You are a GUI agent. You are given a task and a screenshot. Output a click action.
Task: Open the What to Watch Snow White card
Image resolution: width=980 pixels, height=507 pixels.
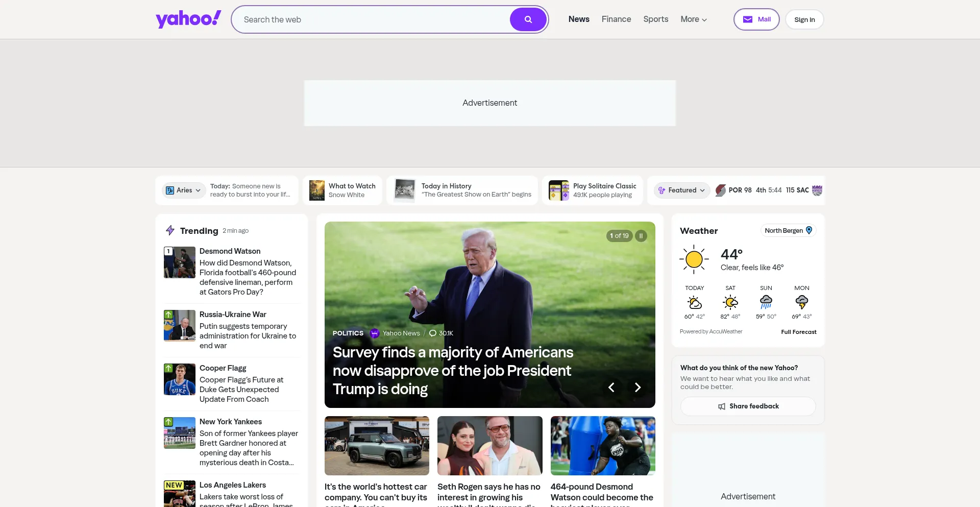click(342, 190)
